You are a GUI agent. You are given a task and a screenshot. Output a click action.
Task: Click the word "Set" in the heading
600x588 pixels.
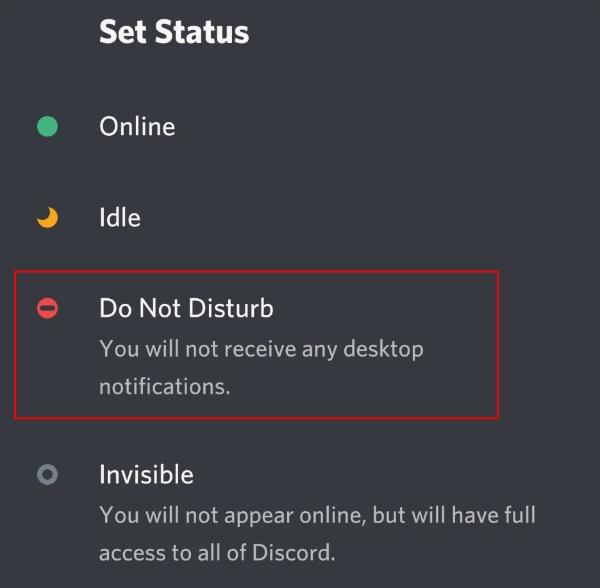coord(120,32)
